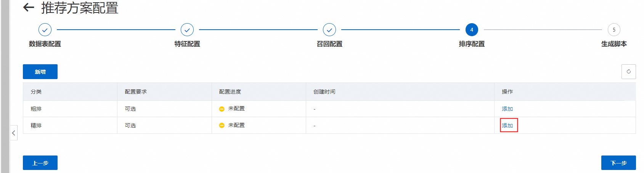Click the 特征配置 step label
This screenshot has width=644, height=173.
pos(187,44)
